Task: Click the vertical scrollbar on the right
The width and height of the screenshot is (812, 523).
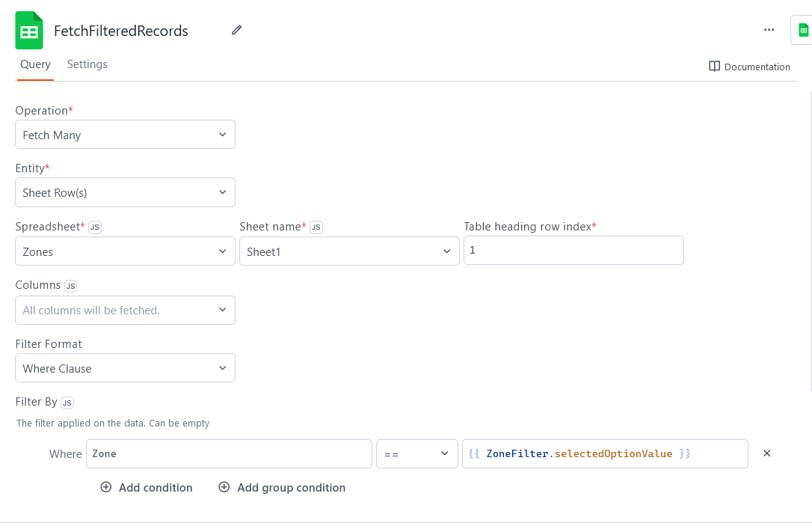Action: (810, 224)
